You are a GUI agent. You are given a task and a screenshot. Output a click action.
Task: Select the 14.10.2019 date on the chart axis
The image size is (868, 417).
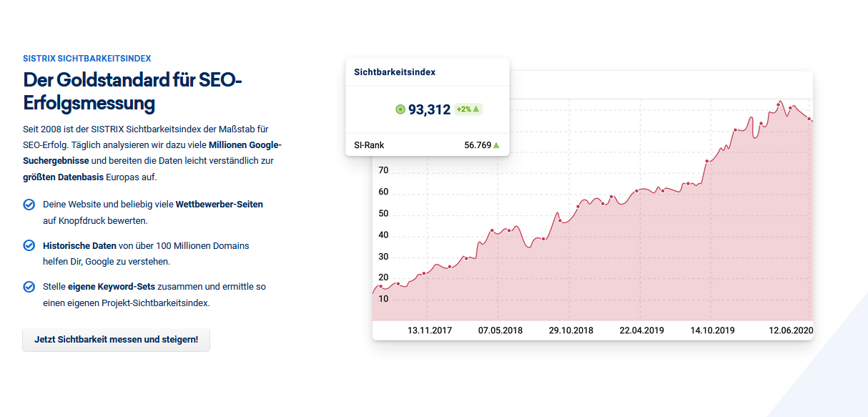point(713,330)
